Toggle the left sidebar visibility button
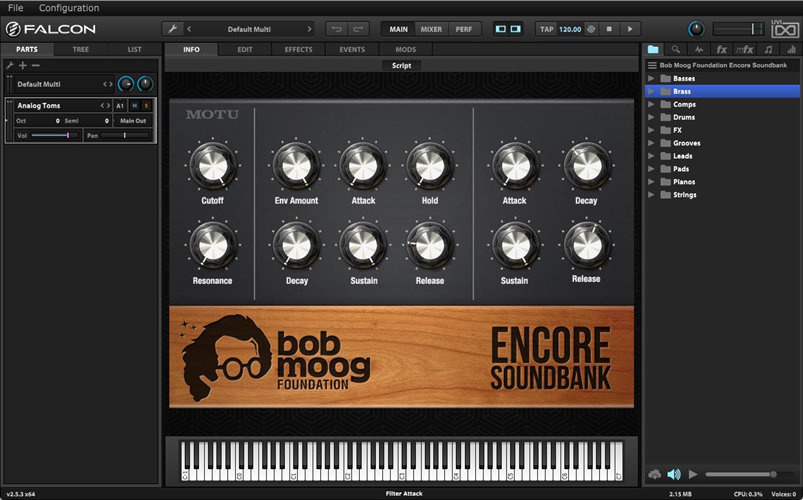 click(x=501, y=29)
